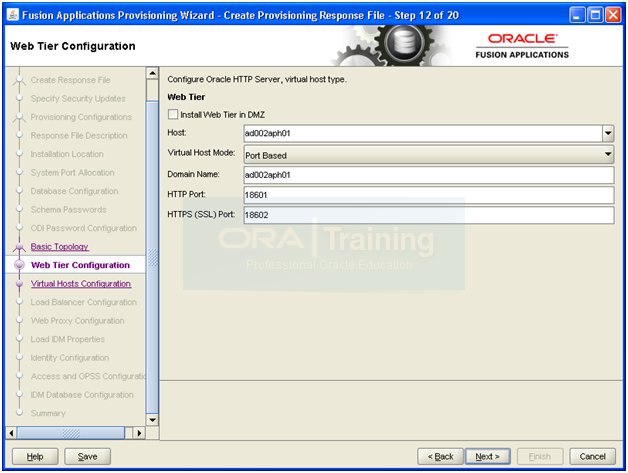Image resolution: width=628 pixels, height=473 pixels.
Task: Open the Basic Topology step link
Action: [60, 247]
